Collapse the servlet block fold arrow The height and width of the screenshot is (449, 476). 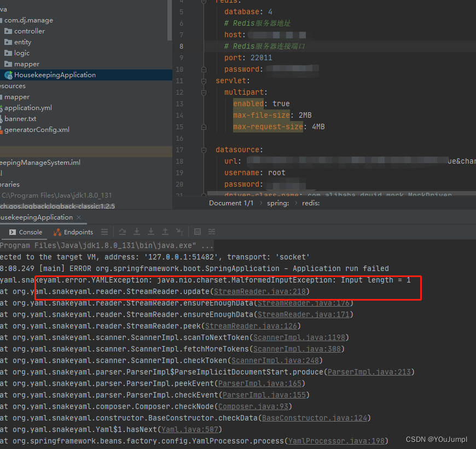[x=202, y=80]
